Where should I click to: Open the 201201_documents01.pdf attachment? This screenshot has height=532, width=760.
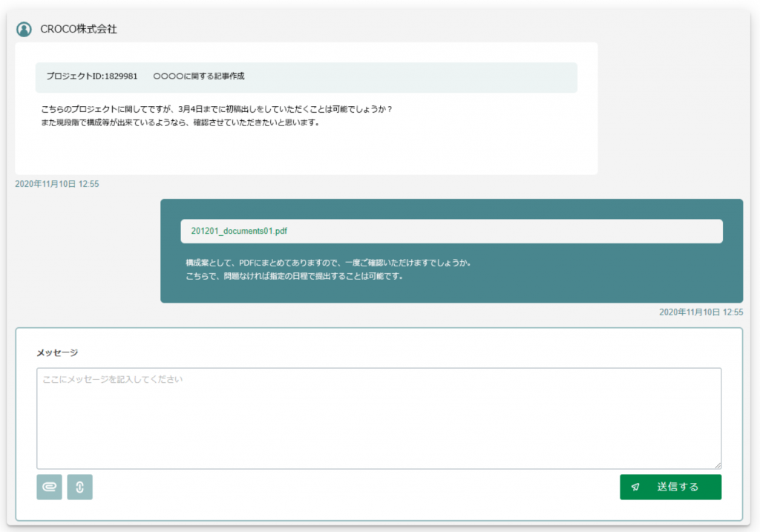239,231
